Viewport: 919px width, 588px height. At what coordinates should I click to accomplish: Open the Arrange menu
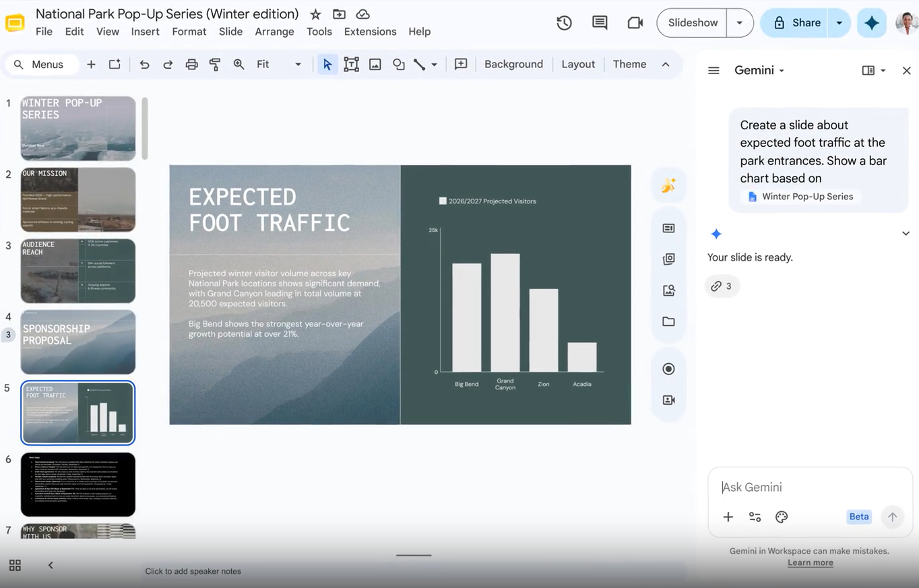tap(275, 32)
